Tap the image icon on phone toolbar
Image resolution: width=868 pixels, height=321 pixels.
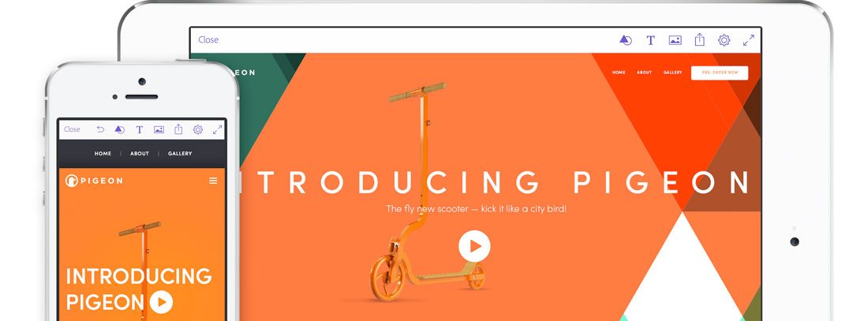coord(159,129)
